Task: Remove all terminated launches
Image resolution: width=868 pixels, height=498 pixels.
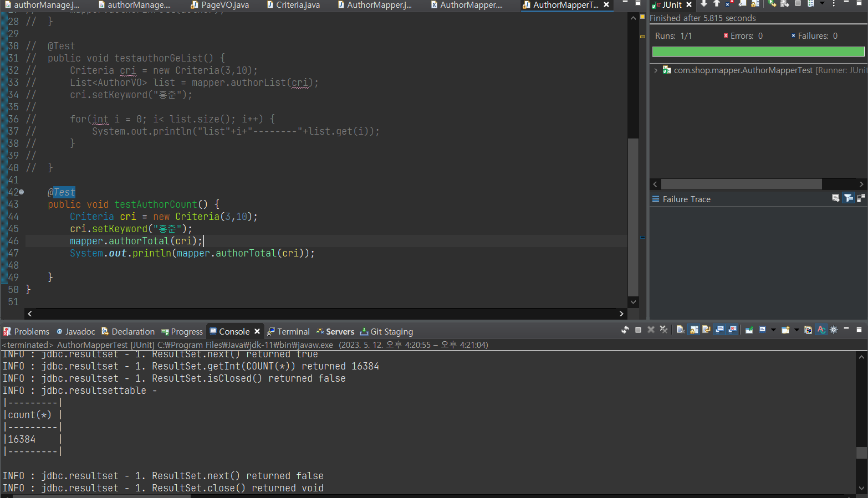Action: pos(663,330)
